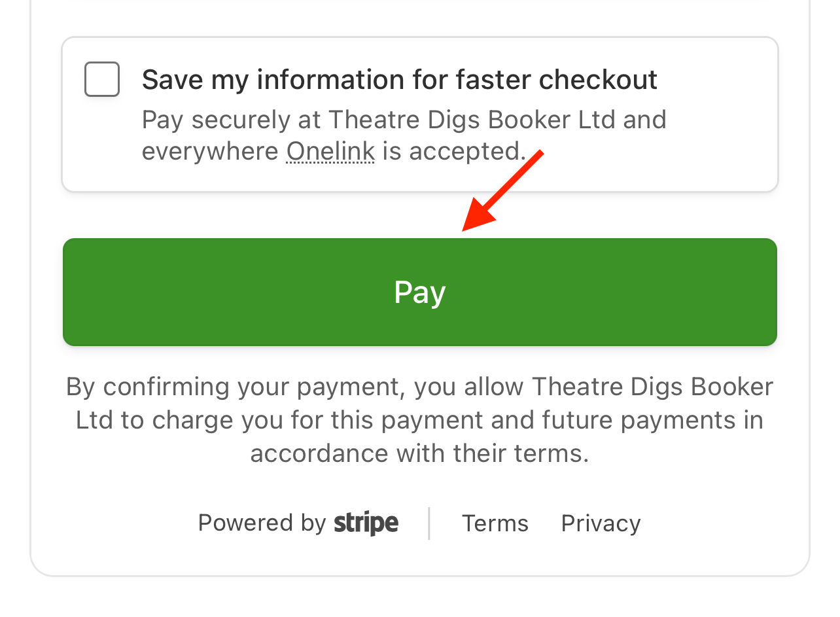
Task: Click the Stripe logo
Action: pyautogui.click(x=366, y=523)
